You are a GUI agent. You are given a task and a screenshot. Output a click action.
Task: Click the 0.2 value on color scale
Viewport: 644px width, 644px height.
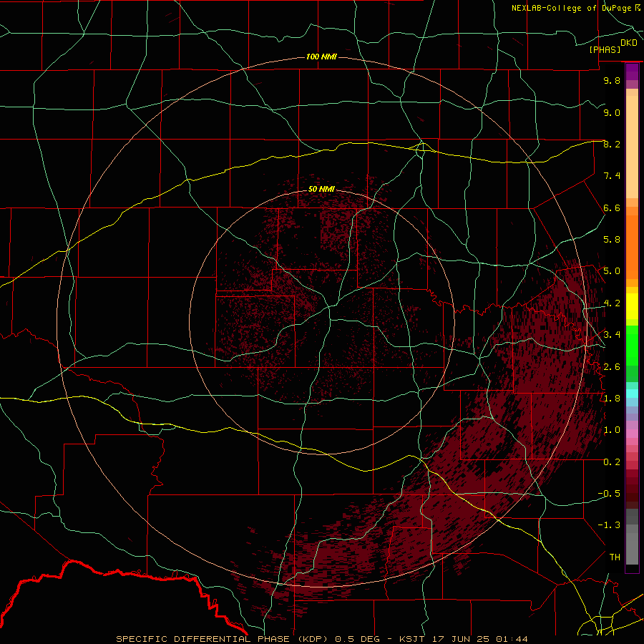(x=612, y=462)
